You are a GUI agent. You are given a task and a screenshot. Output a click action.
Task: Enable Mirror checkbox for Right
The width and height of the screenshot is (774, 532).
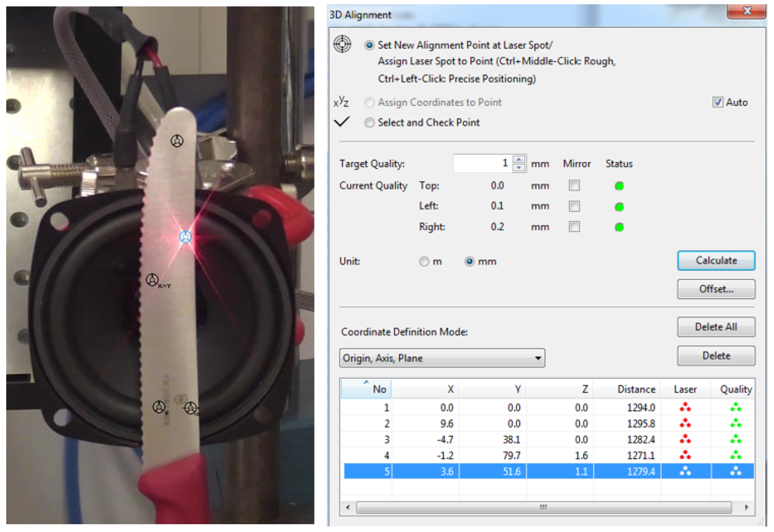(x=574, y=227)
